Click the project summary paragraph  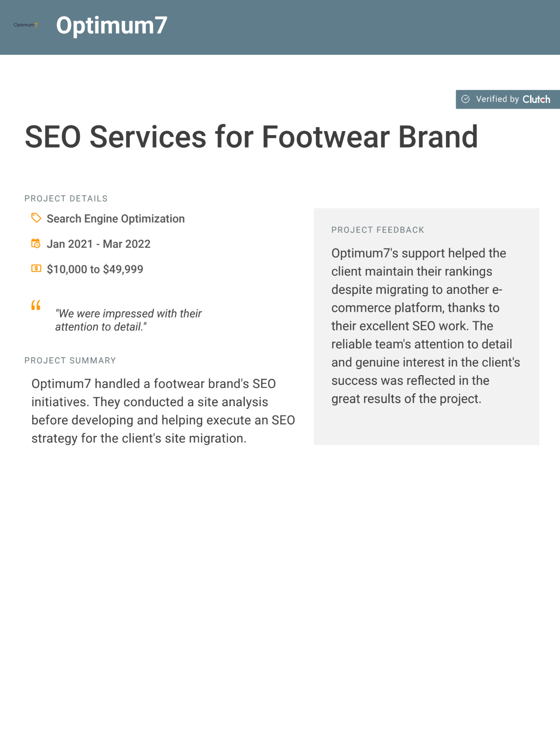[x=163, y=411]
